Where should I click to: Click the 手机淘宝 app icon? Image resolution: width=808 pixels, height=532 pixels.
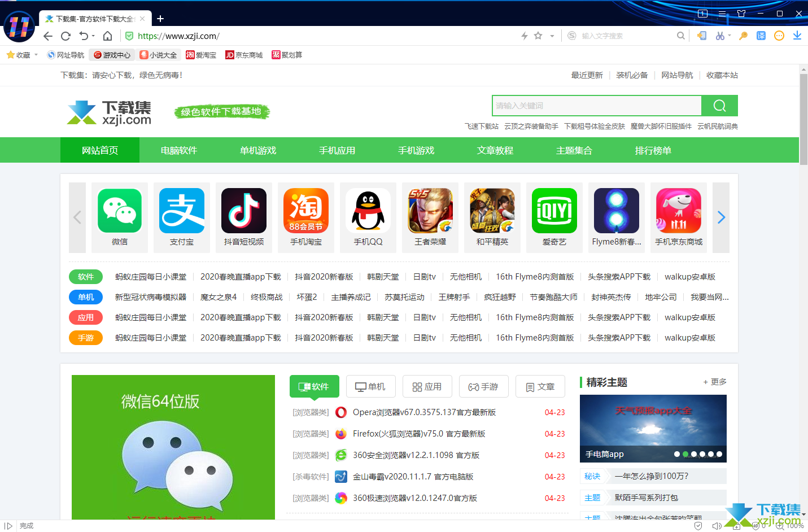coord(306,211)
